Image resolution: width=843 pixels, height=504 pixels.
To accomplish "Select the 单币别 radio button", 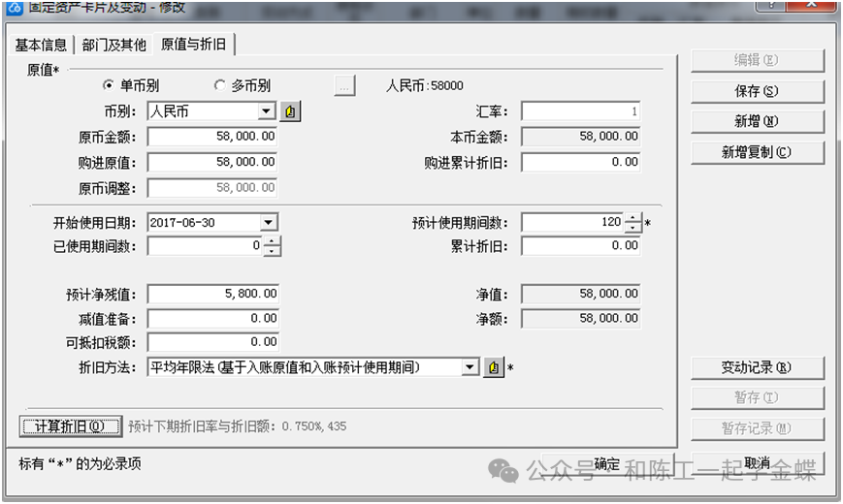I will [109, 86].
